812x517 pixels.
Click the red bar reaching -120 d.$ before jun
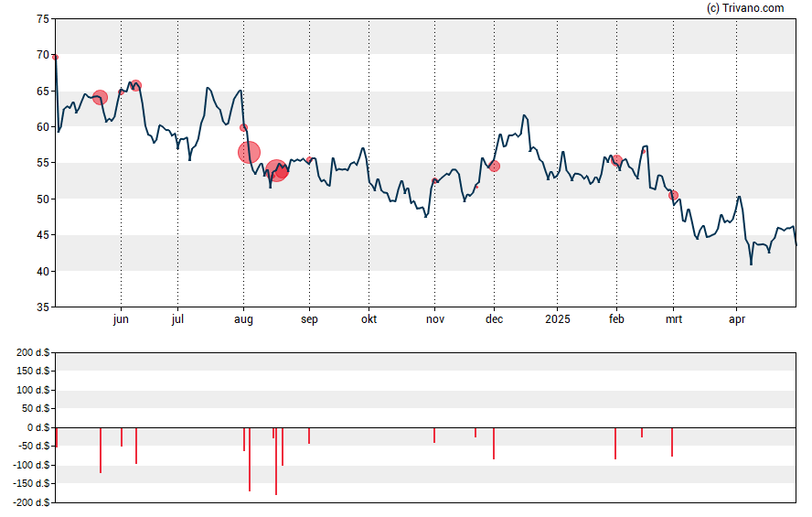[x=101, y=450]
